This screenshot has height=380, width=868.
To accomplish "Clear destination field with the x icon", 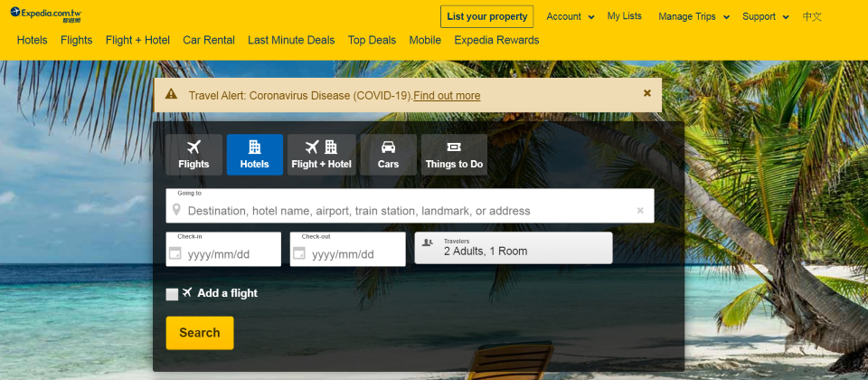I will point(640,211).
